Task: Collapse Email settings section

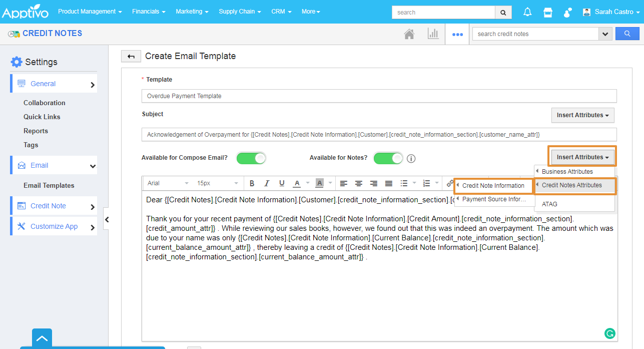Action: click(x=54, y=165)
